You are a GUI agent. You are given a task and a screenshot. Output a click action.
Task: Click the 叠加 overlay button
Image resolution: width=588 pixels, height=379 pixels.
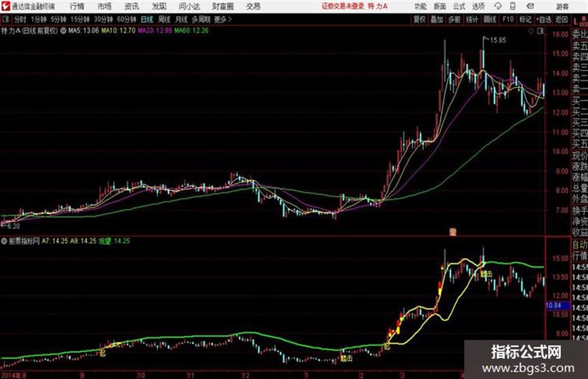pyautogui.click(x=437, y=19)
